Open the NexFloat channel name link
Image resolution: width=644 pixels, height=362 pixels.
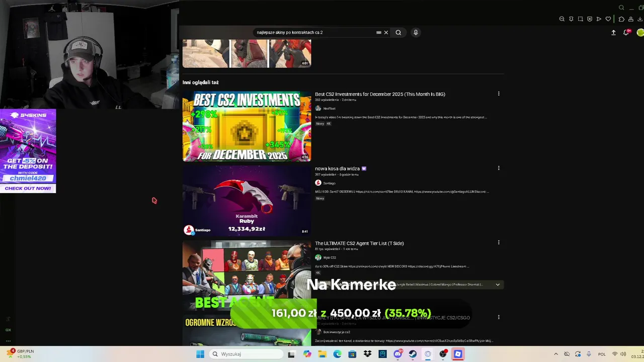click(329, 109)
